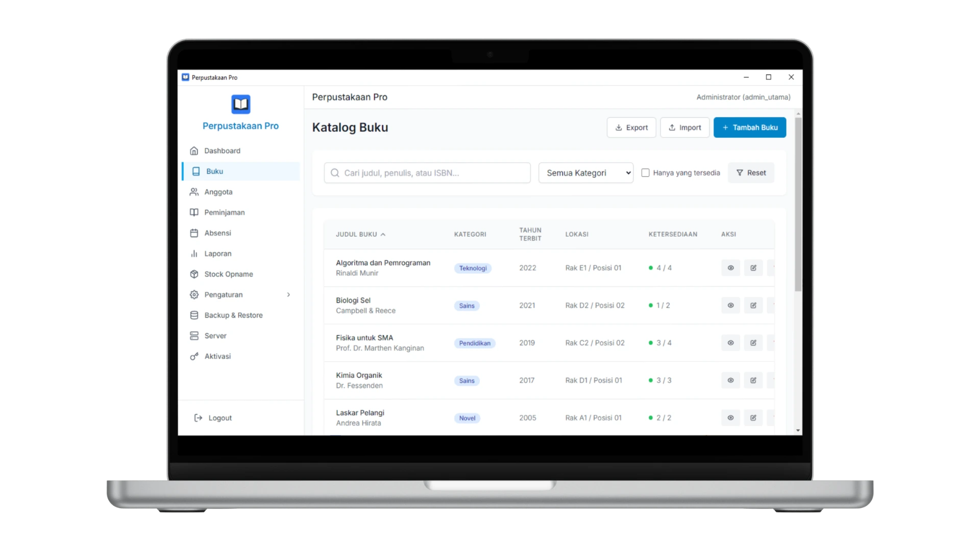Screen dimensions: 980x551
Task: Click the Logout icon
Action: 198,418
